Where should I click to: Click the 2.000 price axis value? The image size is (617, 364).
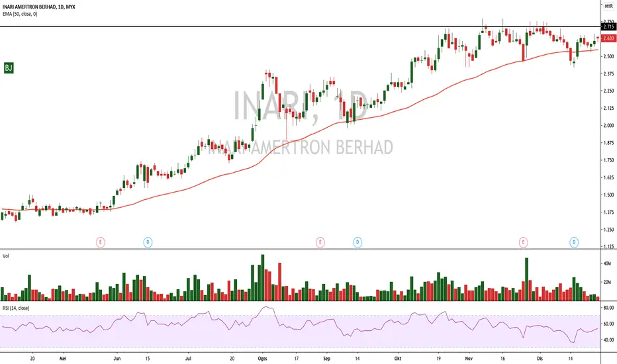coord(608,126)
